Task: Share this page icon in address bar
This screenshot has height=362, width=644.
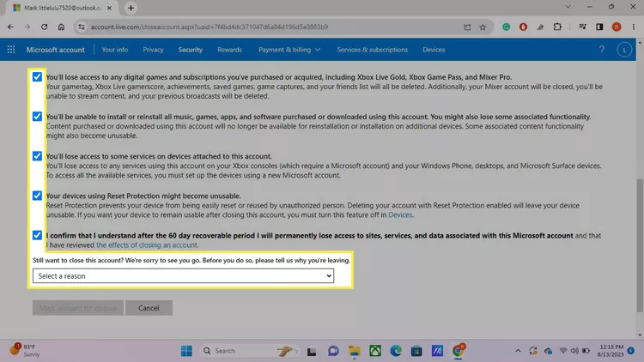Action: click(467, 27)
